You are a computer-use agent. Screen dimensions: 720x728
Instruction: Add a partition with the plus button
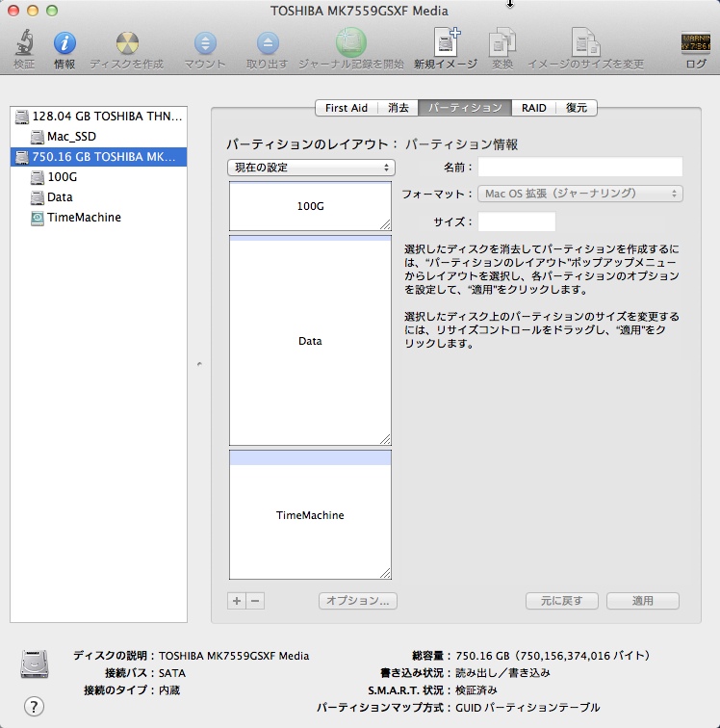pyautogui.click(x=237, y=601)
